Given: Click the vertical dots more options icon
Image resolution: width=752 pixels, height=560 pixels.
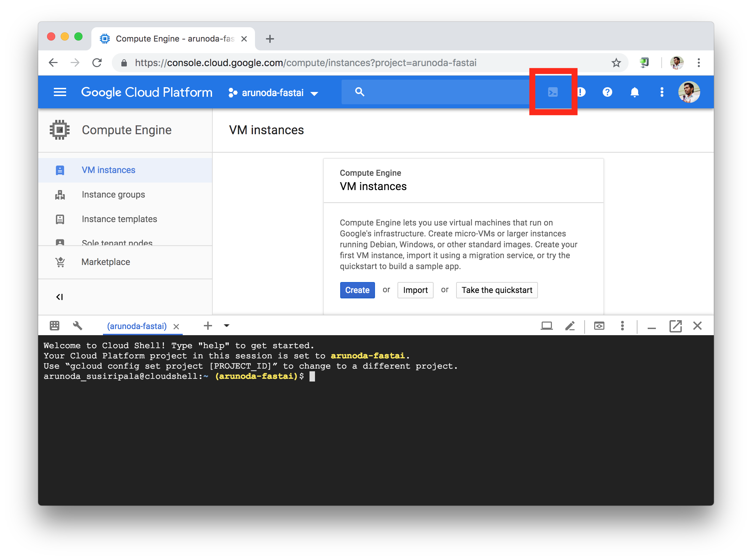Looking at the screenshot, I should pos(660,92).
